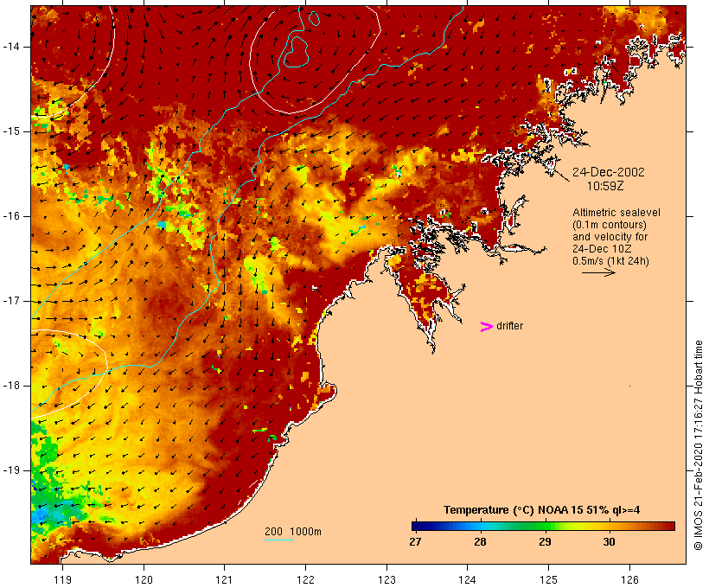Click the 10:59Z time label
709x588 pixels.
(x=605, y=186)
